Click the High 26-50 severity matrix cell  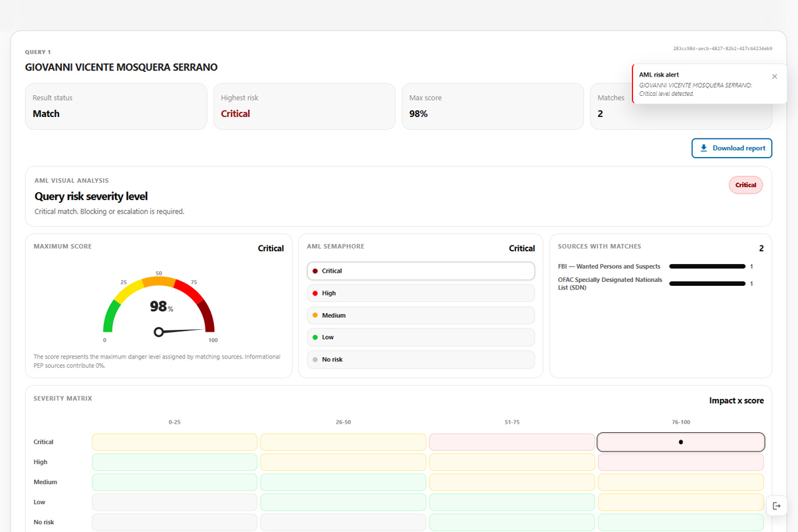pyautogui.click(x=343, y=462)
